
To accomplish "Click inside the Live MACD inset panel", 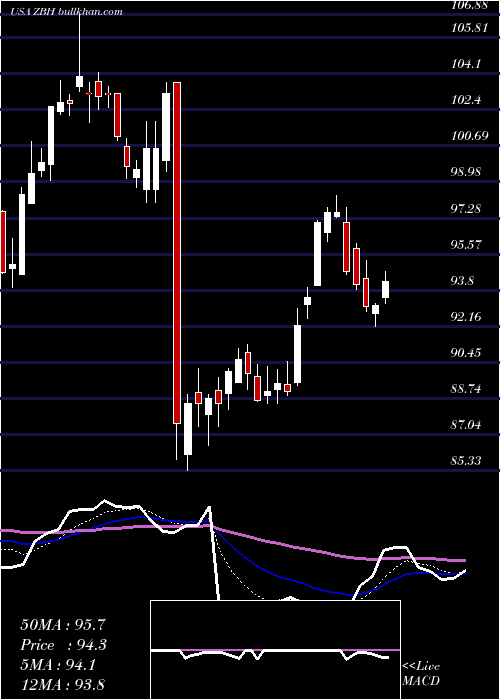I will (x=275, y=650).
